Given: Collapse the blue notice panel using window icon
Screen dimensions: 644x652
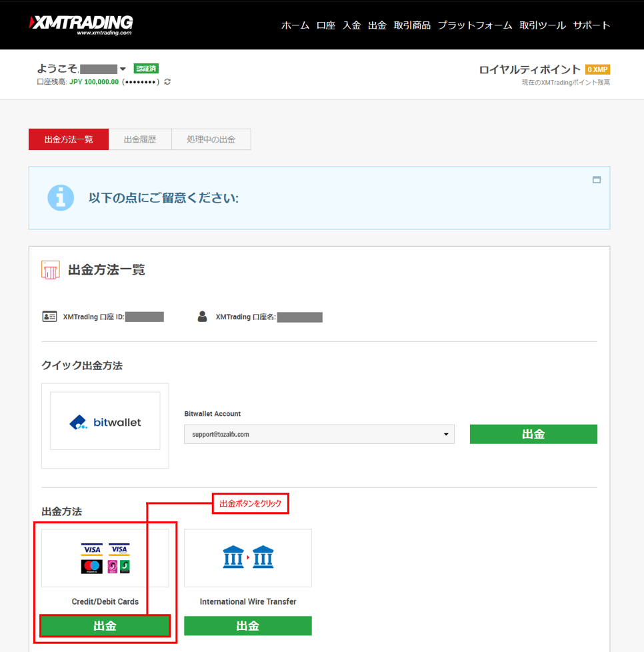Looking at the screenshot, I should [597, 180].
